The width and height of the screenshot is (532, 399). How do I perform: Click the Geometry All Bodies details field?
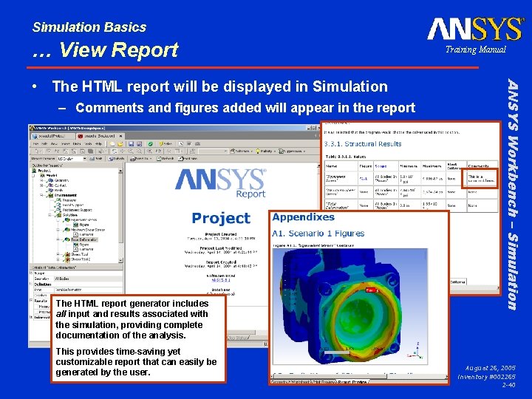pyautogui.click(x=88, y=279)
